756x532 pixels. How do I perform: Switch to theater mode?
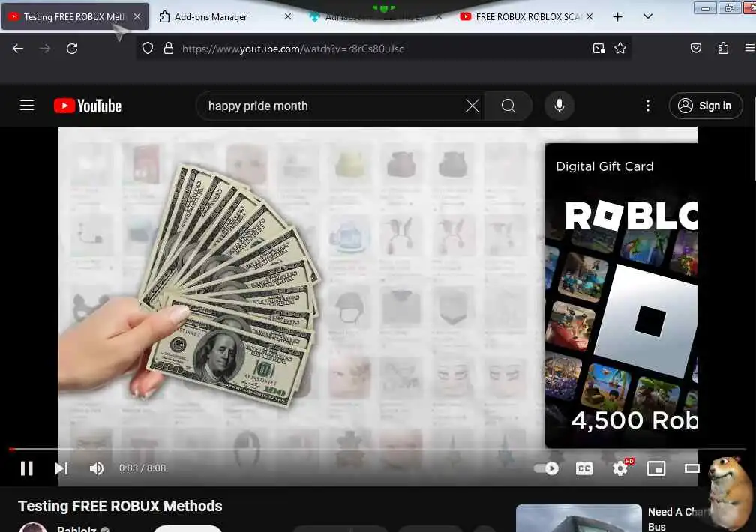click(x=691, y=468)
